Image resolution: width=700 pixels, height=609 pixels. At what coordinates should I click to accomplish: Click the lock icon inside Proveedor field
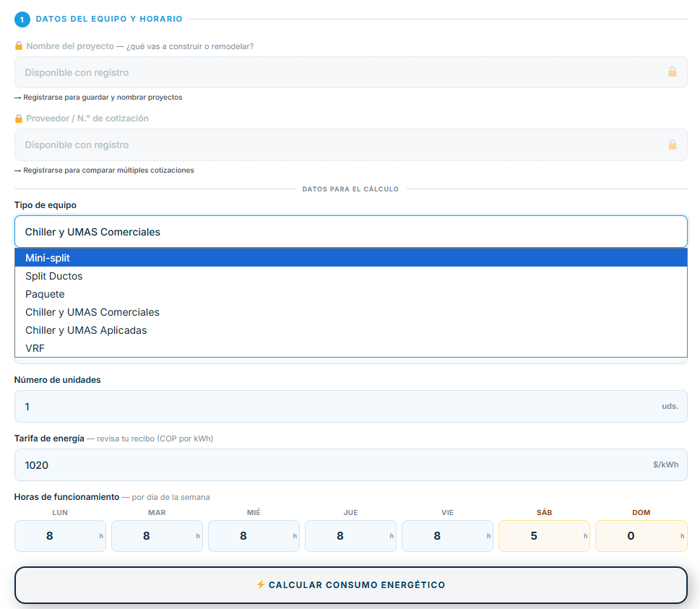[x=673, y=144]
